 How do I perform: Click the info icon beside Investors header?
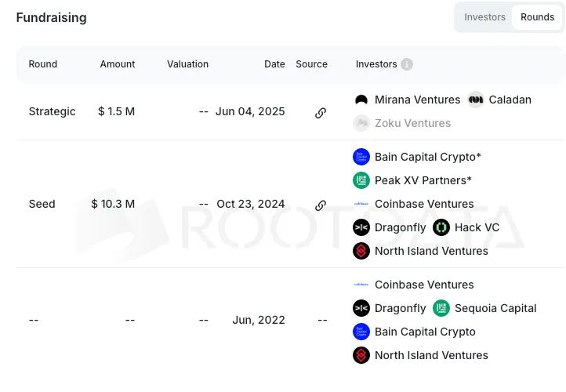[407, 64]
